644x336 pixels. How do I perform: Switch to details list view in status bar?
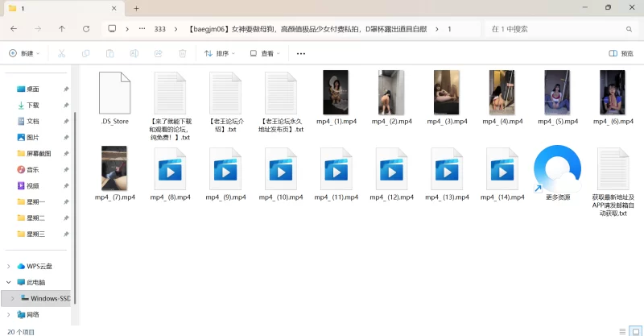(x=621, y=330)
